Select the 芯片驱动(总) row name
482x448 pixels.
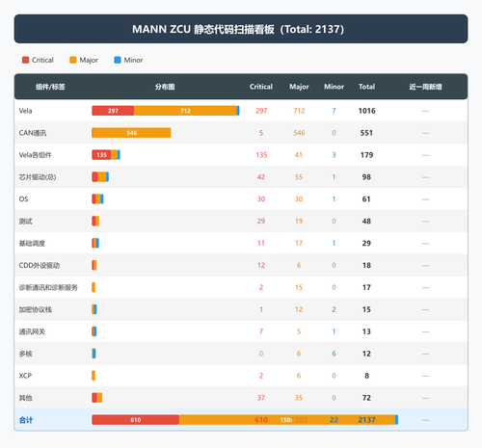pos(38,177)
